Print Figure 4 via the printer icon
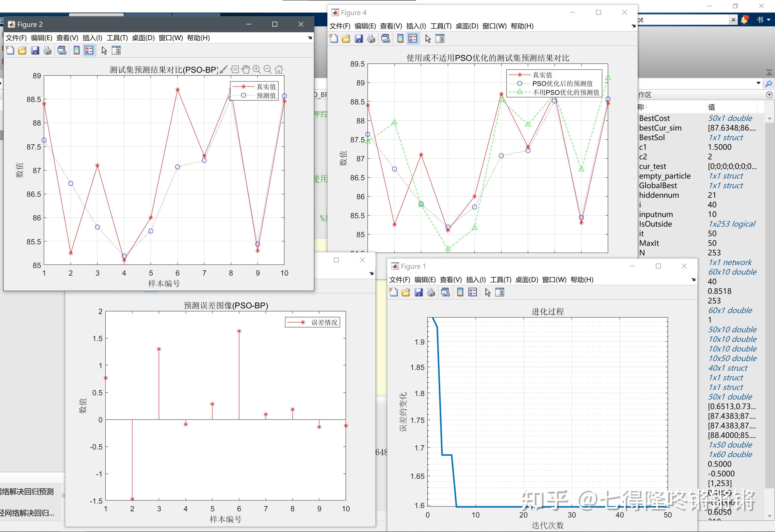Screen dimensions: 775x532 pyautogui.click(x=371, y=38)
